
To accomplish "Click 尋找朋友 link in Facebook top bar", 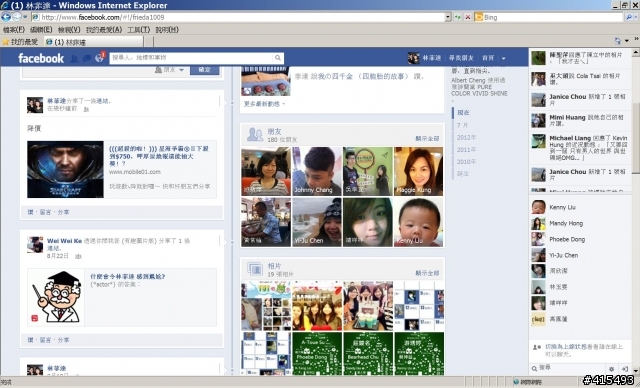I will (461, 58).
